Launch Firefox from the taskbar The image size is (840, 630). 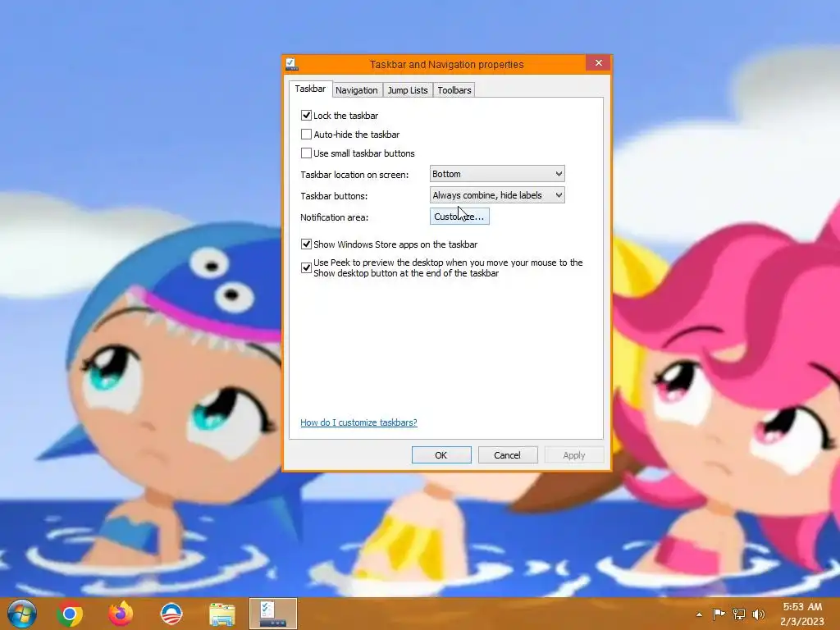(x=121, y=614)
